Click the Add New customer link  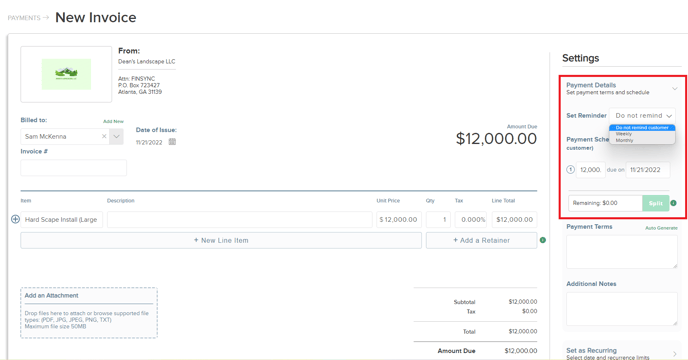pos(113,121)
